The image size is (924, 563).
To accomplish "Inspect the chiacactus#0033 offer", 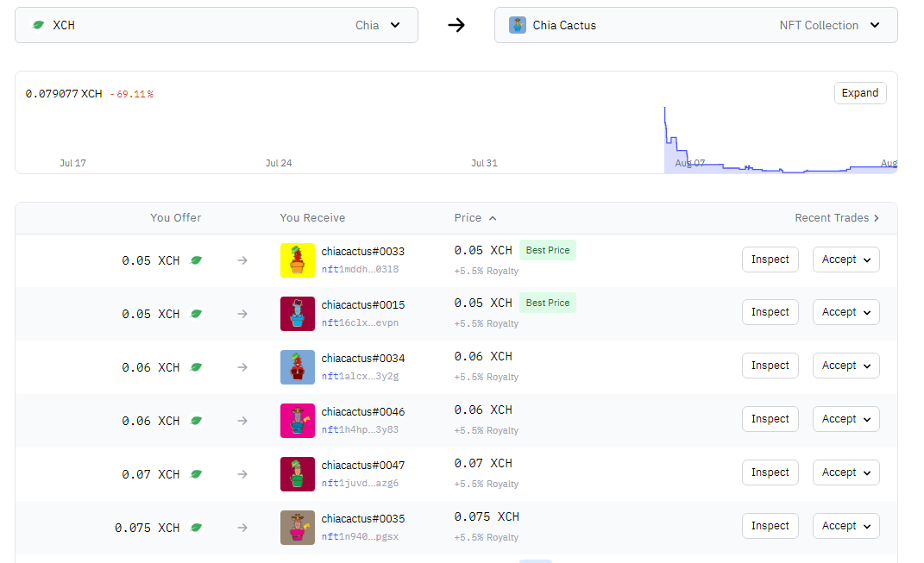I will 770,260.
